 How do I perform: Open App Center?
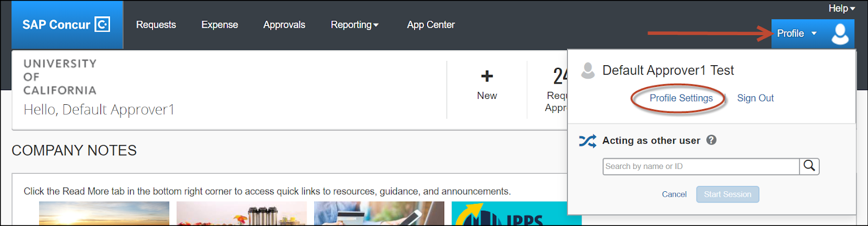click(x=431, y=24)
